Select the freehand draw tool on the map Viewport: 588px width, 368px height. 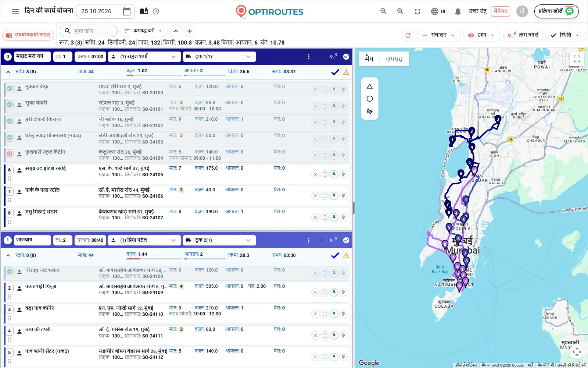[x=370, y=111]
